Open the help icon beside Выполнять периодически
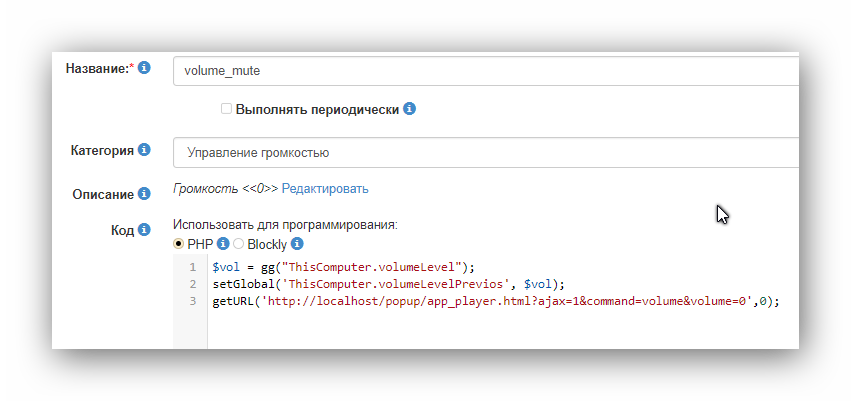 point(409,109)
